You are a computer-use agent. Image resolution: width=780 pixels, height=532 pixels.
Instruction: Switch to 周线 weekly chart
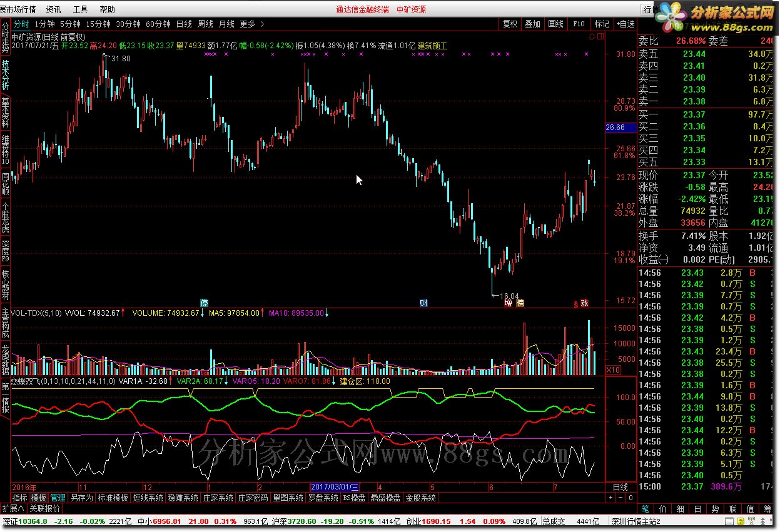(205, 24)
